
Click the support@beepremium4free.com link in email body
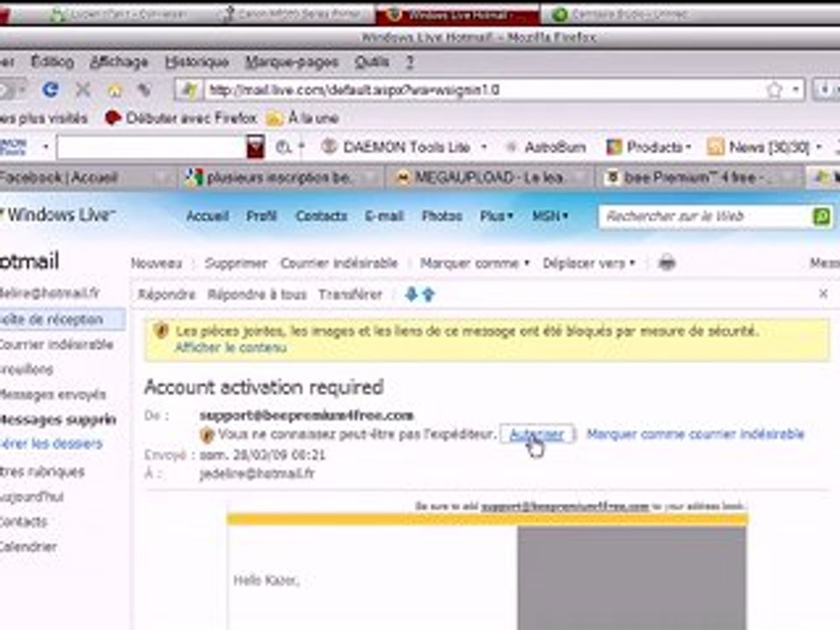pyautogui.click(x=564, y=507)
